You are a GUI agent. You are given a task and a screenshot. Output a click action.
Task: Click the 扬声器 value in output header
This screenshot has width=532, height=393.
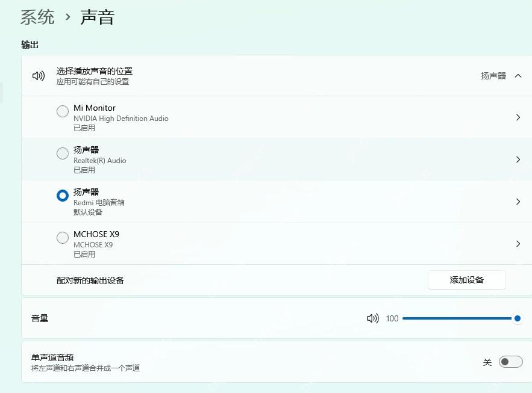pyautogui.click(x=493, y=76)
